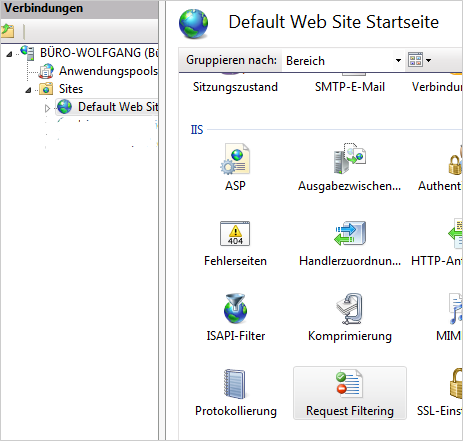The width and height of the screenshot is (463, 441).
Task: Click the Request Filtering text label
Action: tap(350, 411)
